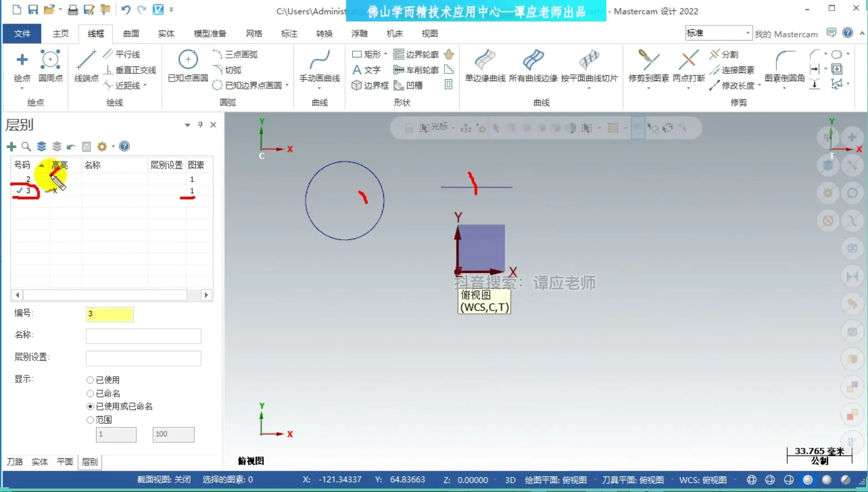Click 截面视图: 关闭 in the status bar
Viewport: 868px width, 492px height.
(x=164, y=479)
